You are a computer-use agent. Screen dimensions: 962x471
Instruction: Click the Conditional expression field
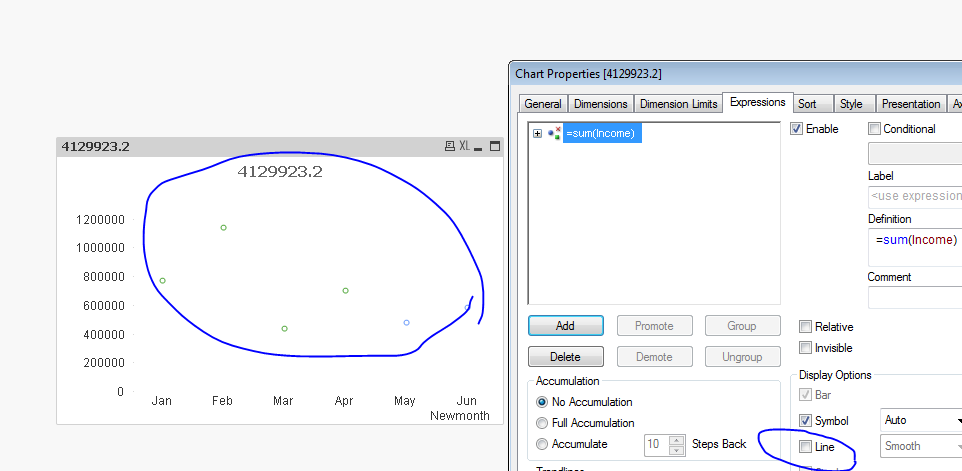point(915,153)
